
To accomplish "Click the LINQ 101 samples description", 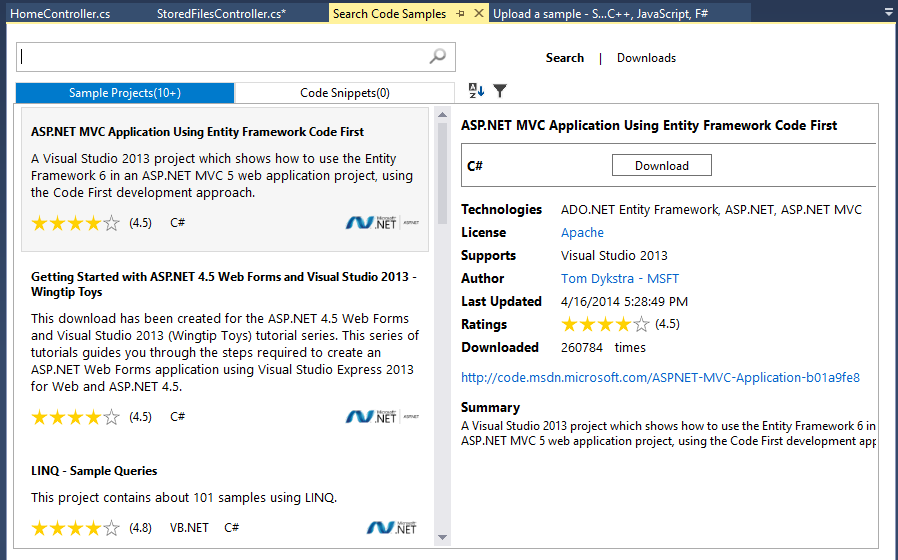I will (184, 498).
